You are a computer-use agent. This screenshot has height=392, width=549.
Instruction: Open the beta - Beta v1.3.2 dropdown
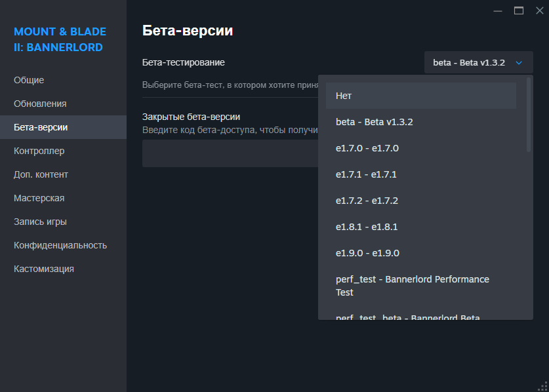point(478,63)
